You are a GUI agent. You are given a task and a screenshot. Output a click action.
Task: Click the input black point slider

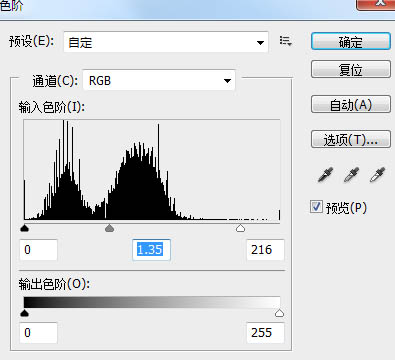25,228
